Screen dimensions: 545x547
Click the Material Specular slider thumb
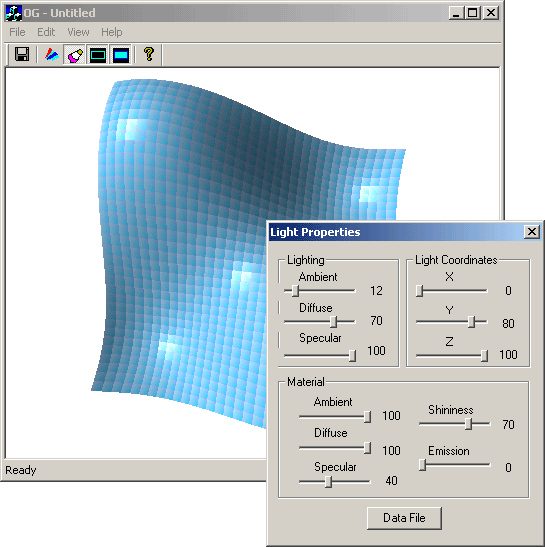(328, 481)
